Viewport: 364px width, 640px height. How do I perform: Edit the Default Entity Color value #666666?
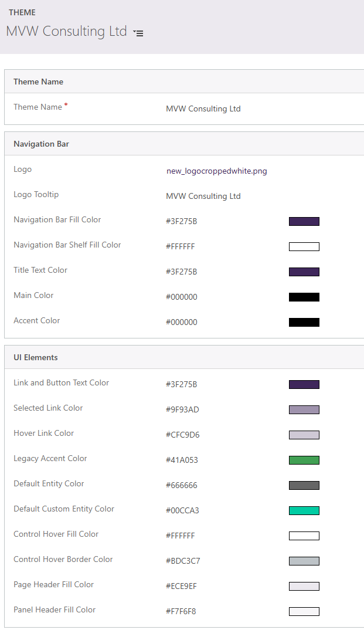tap(182, 485)
